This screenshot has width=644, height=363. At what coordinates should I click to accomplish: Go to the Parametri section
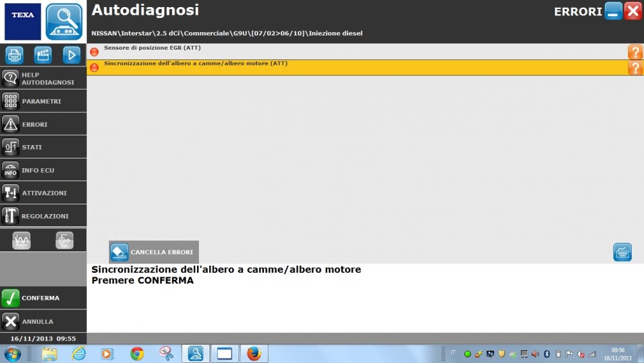(x=43, y=101)
